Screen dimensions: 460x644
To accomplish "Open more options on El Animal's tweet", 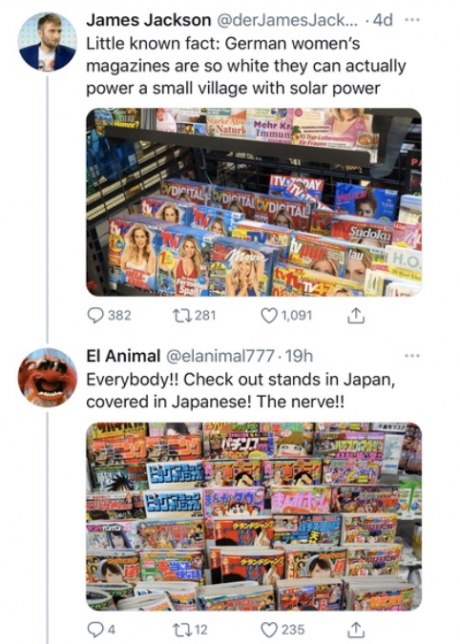I will click(x=412, y=356).
